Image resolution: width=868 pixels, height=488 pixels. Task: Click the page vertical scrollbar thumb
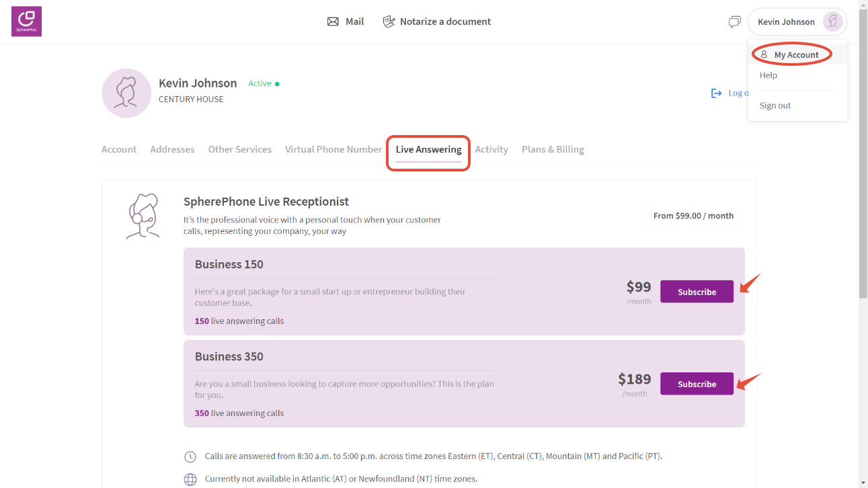pos(863,154)
